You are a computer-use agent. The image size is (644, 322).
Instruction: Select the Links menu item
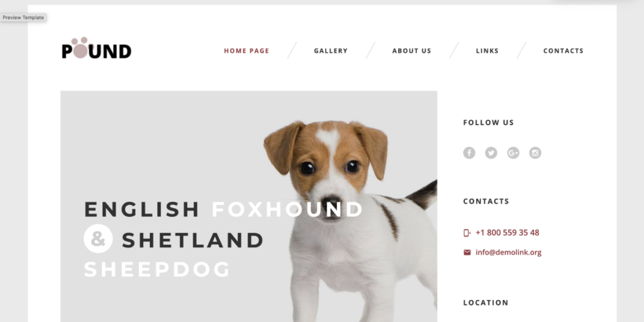[x=487, y=51]
